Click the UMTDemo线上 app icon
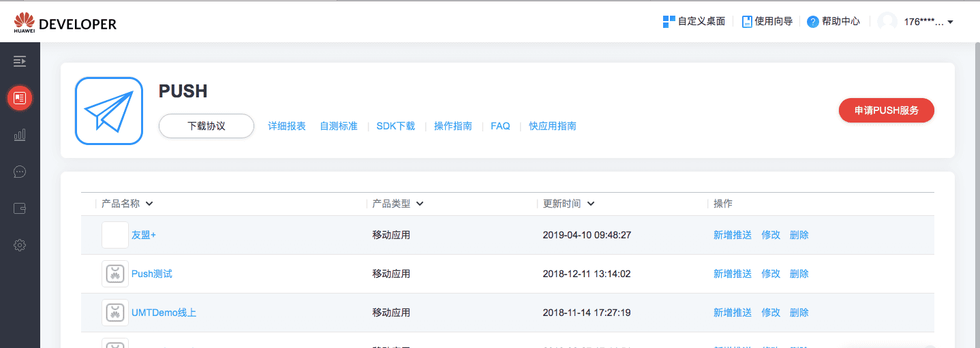This screenshot has height=348, width=980. coord(115,313)
